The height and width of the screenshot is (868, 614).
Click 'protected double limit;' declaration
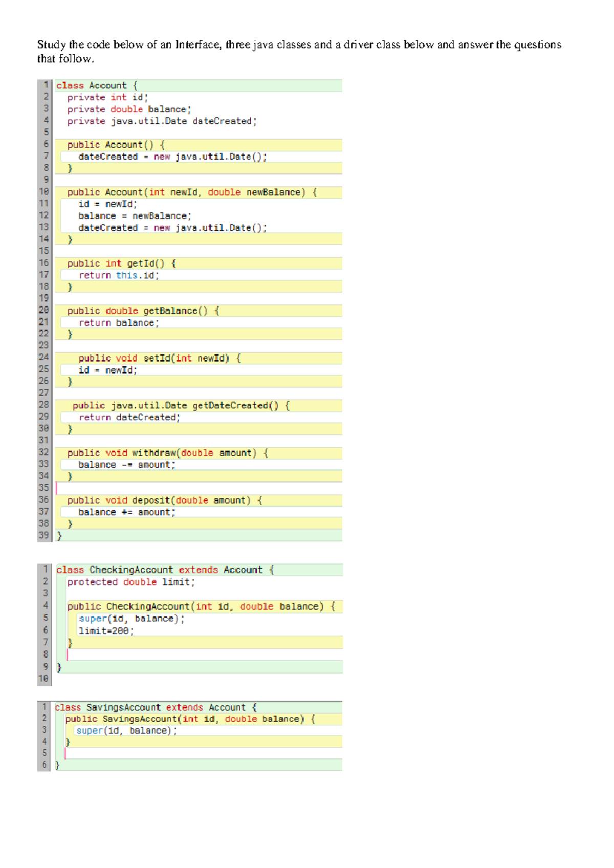click(x=131, y=582)
